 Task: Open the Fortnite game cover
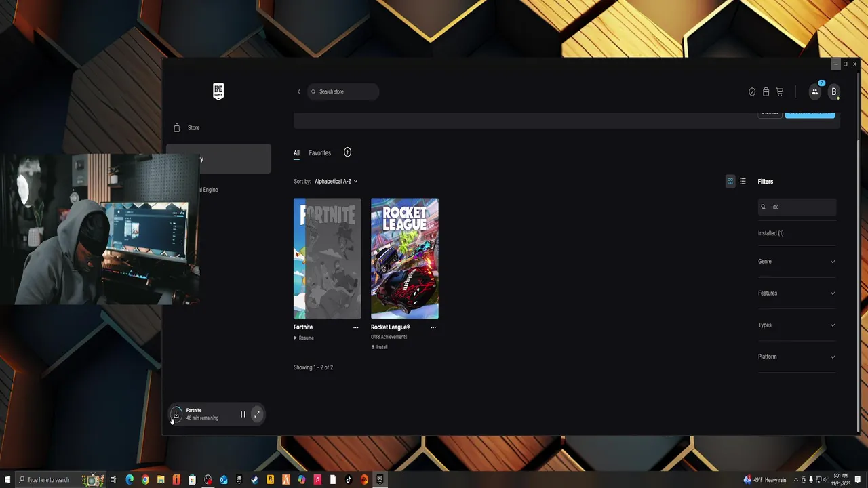(x=327, y=258)
